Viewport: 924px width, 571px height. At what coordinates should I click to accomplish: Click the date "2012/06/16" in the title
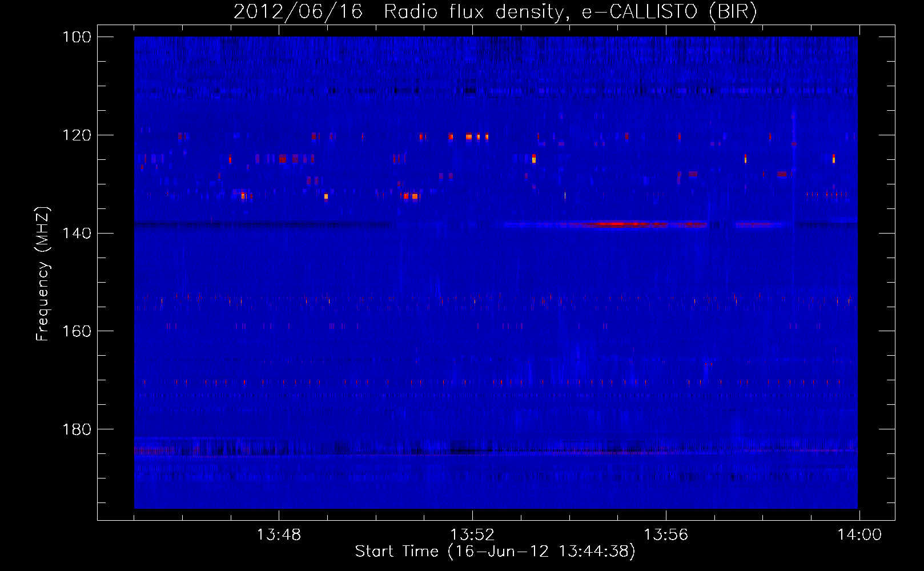(x=298, y=12)
